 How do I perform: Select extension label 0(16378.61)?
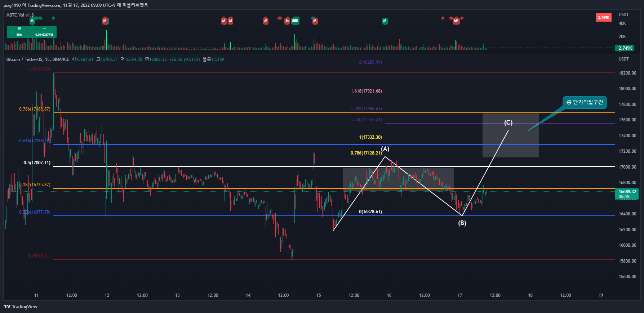tap(370, 212)
